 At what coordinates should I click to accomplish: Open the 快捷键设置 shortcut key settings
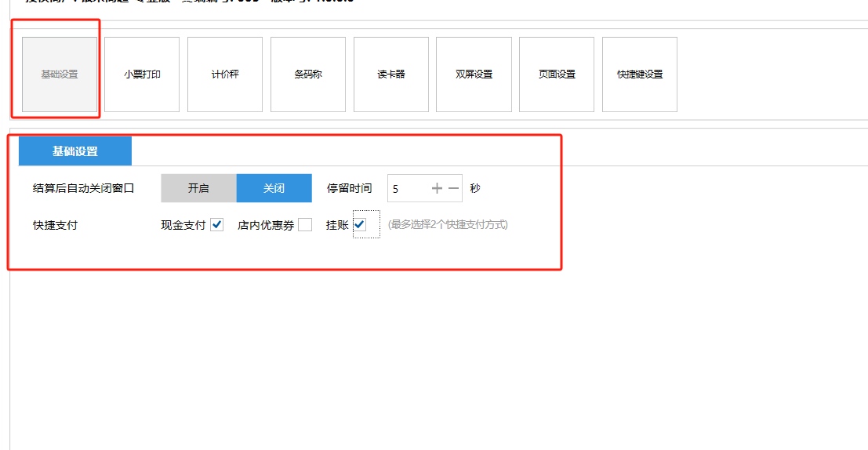pyautogui.click(x=640, y=74)
